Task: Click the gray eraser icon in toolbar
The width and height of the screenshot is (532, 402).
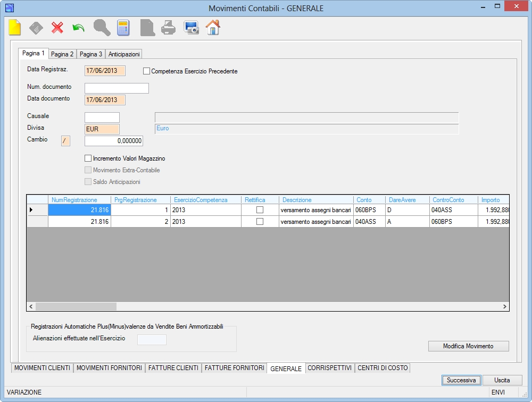Action: pyautogui.click(x=36, y=28)
